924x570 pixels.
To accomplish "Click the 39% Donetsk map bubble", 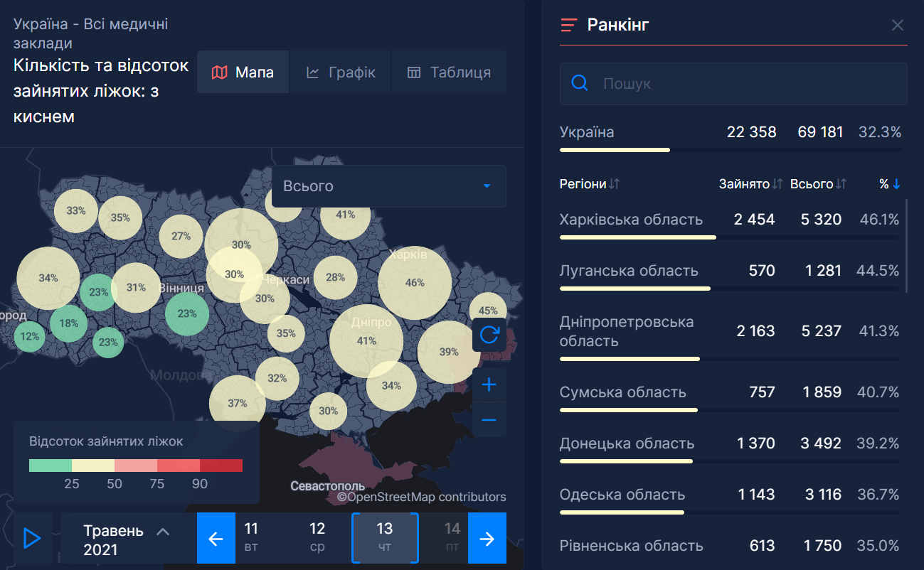I will pos(449,352).
